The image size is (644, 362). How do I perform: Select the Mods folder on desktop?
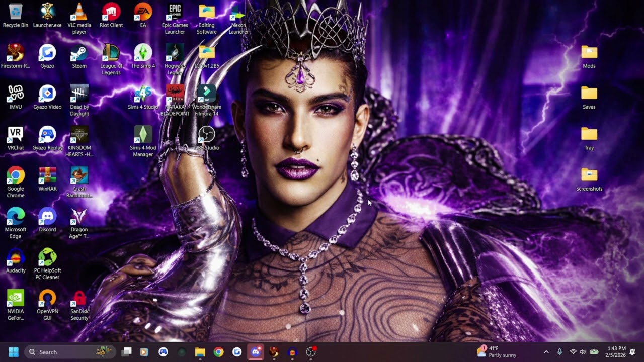point(589,56)
